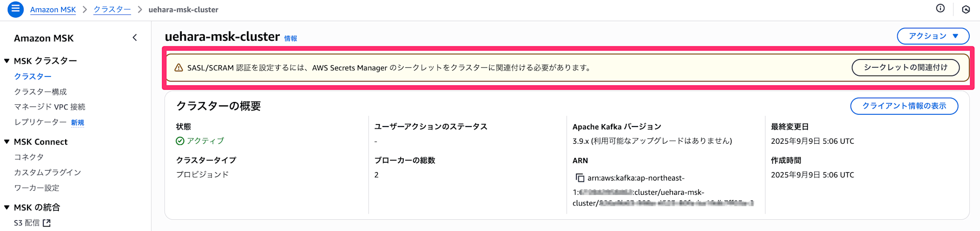
Task: Collapse the Amazon MSK sidebar with the chevron
Action: [135, 38]
